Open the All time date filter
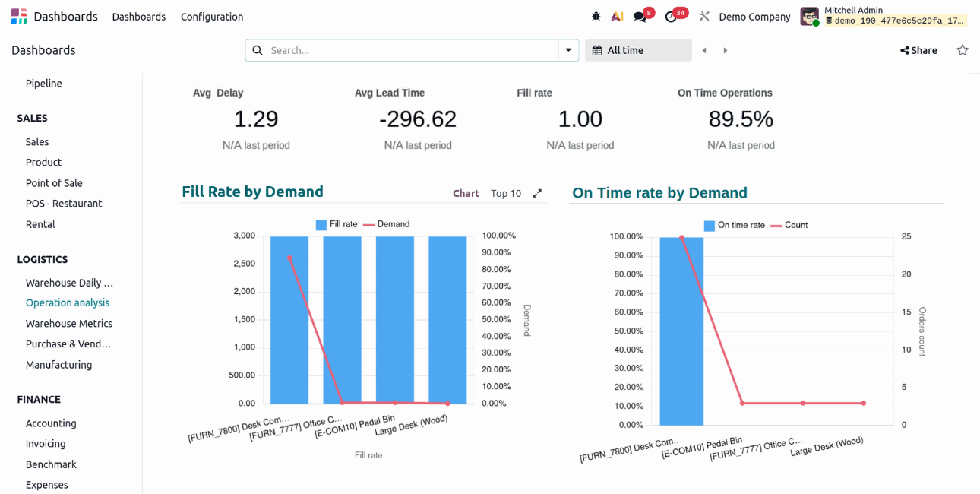 point(638,50)
